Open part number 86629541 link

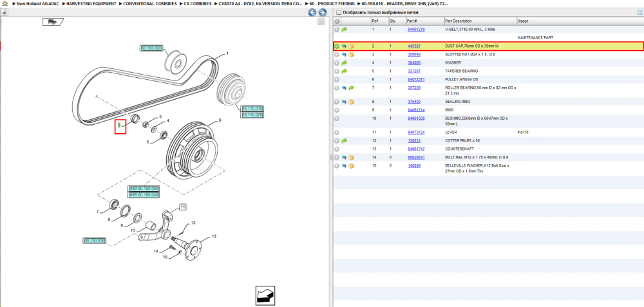pos(416,158)
